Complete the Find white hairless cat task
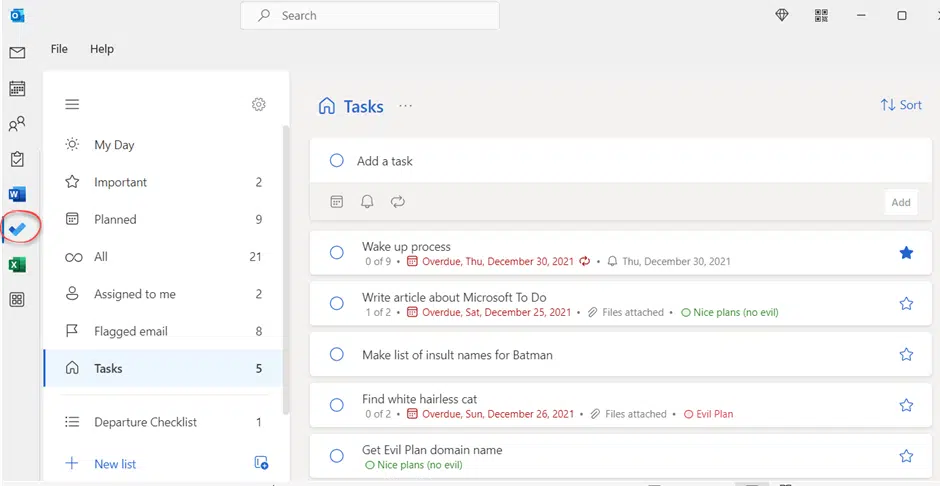The width and height of the screenshot is (940, 486). (x=337, y=406)
